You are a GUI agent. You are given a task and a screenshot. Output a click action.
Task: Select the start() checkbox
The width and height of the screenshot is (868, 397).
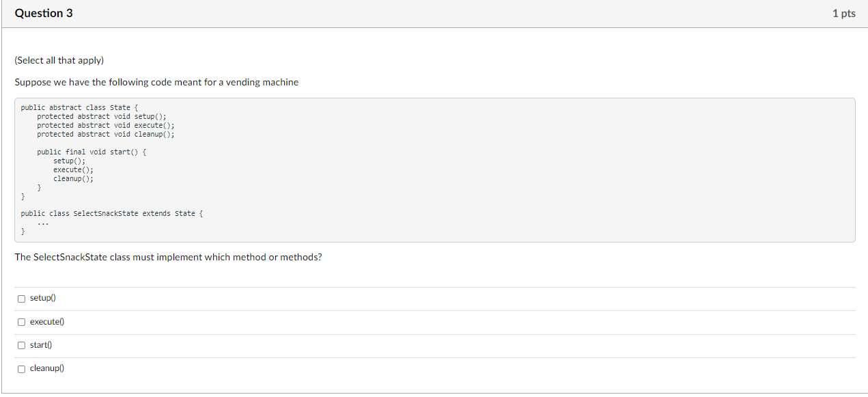pyautogui.click(x=21, y=345)
